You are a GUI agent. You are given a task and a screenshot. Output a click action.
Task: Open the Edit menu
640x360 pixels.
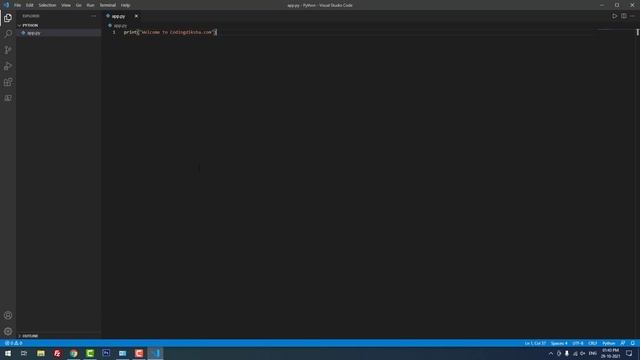pos(29,5)
